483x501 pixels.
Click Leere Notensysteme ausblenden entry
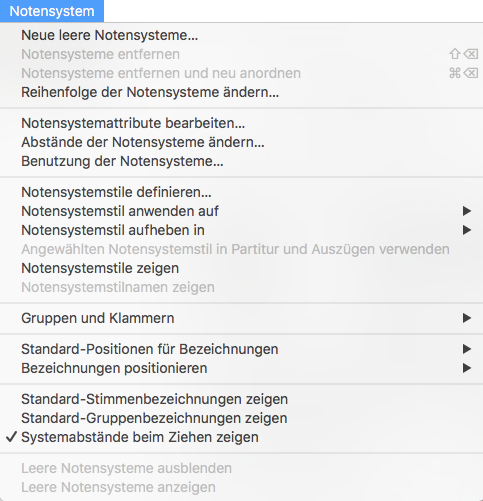(x=241, y=468)
